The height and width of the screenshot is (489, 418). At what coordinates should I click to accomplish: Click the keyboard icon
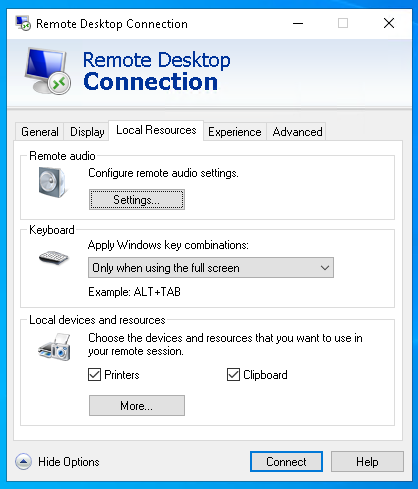(53, 257)
